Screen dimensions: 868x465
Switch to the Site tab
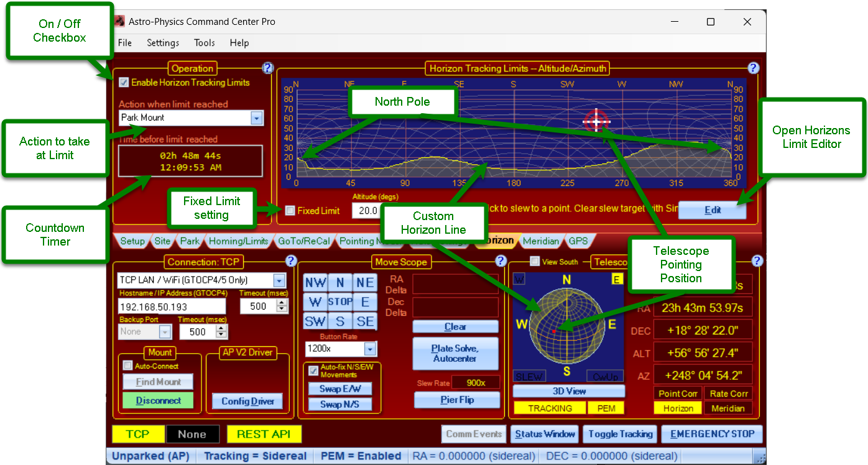(163, 241)
